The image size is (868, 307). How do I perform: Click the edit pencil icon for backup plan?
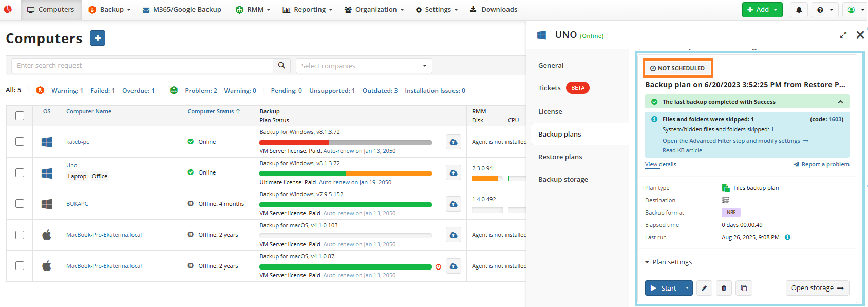click(704, 288)
